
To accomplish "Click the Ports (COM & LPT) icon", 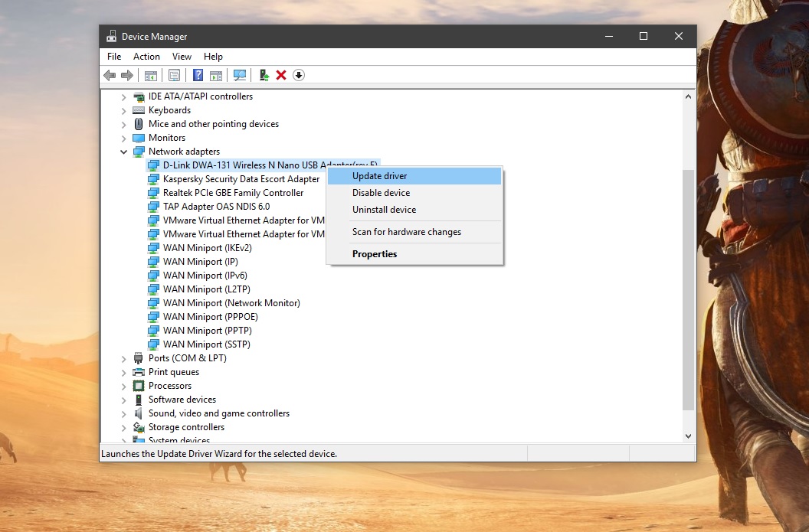I will pos(138,357).
